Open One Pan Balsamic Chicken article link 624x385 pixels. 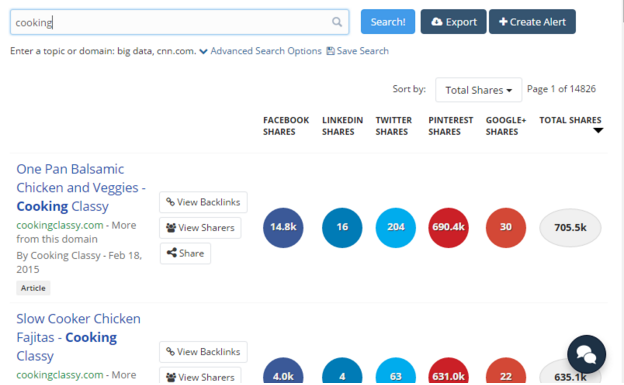click(81, 188)
